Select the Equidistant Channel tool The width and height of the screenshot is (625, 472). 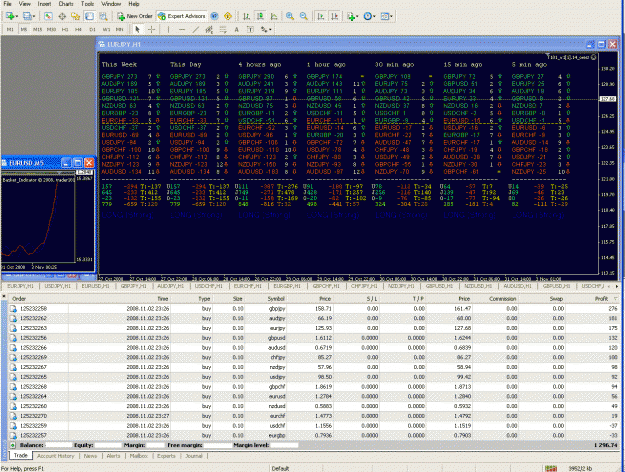tap(209, 29)
